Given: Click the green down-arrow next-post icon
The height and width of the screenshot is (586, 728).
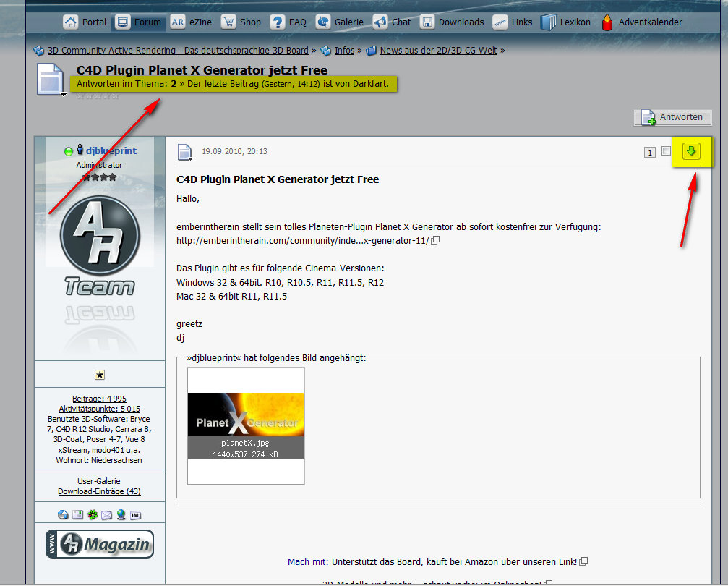Looking at the screenshot, I should click(x=691, y=151).
